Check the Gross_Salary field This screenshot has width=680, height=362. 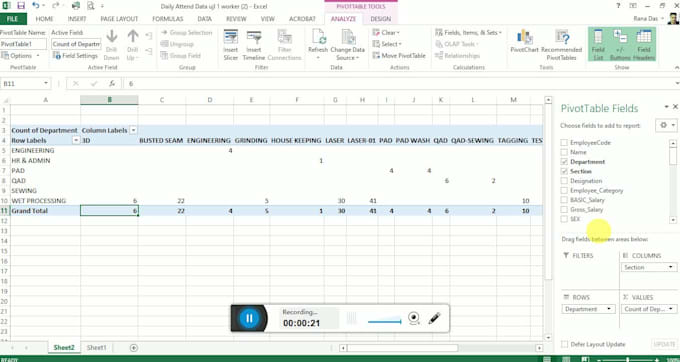point(564,209)
